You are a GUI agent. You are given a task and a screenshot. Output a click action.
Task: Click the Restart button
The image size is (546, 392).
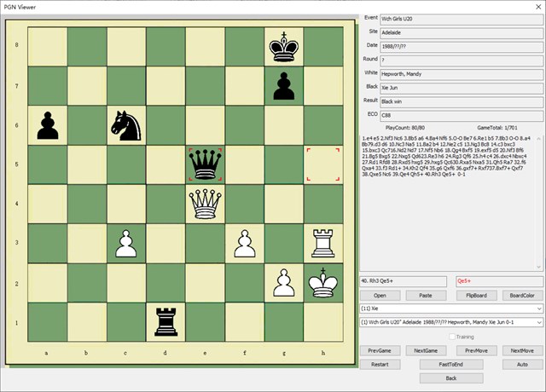point(380,365)
